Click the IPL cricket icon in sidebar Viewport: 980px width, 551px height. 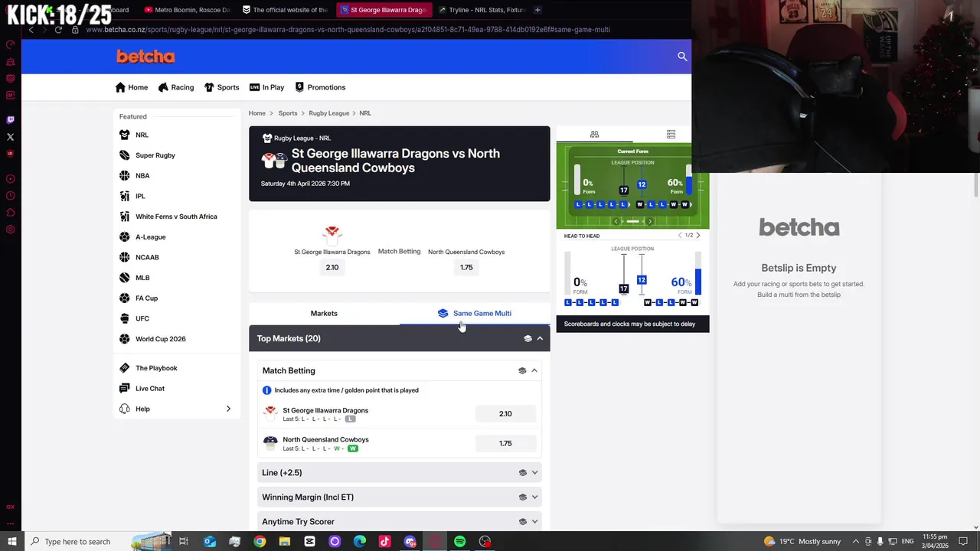pos(125,196)
